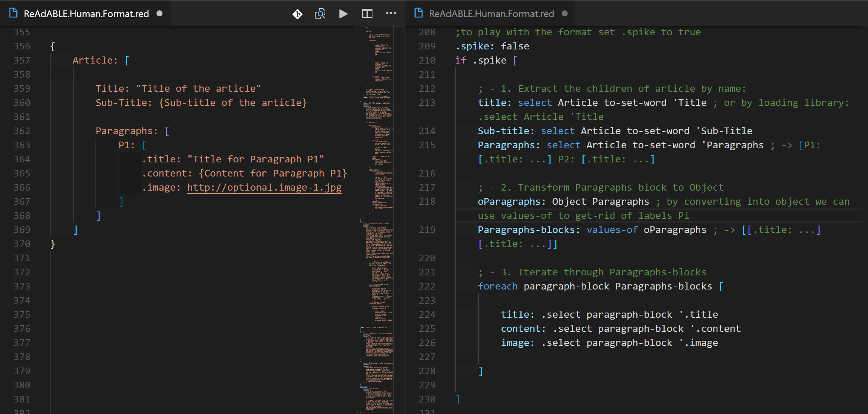Viewport: 868px width, 414px height.
Task: Click line number 210 in the right editor
Action: [427, 60]
